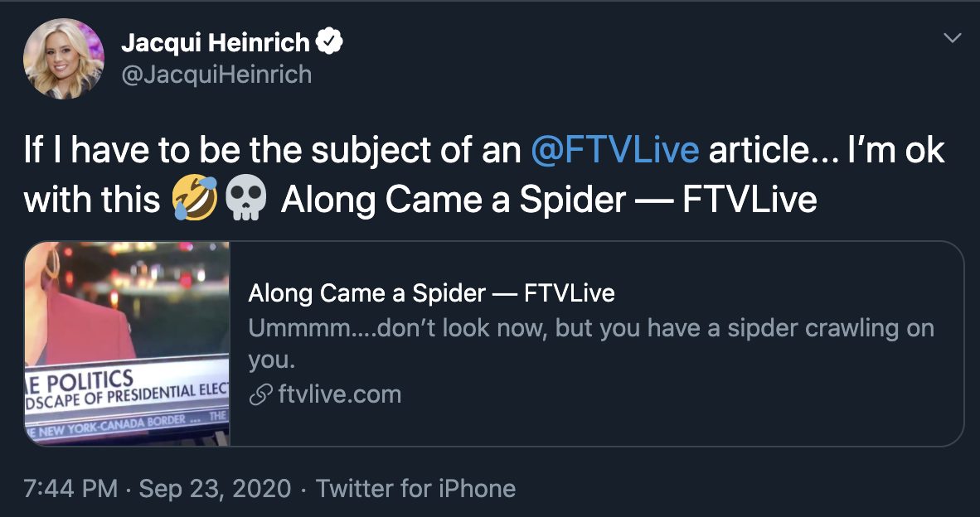Click the skull emoji in the tweet
Image resolution: width=980 pixels, height=517 pixels.
pyautogui.click(x=245, y=201)
